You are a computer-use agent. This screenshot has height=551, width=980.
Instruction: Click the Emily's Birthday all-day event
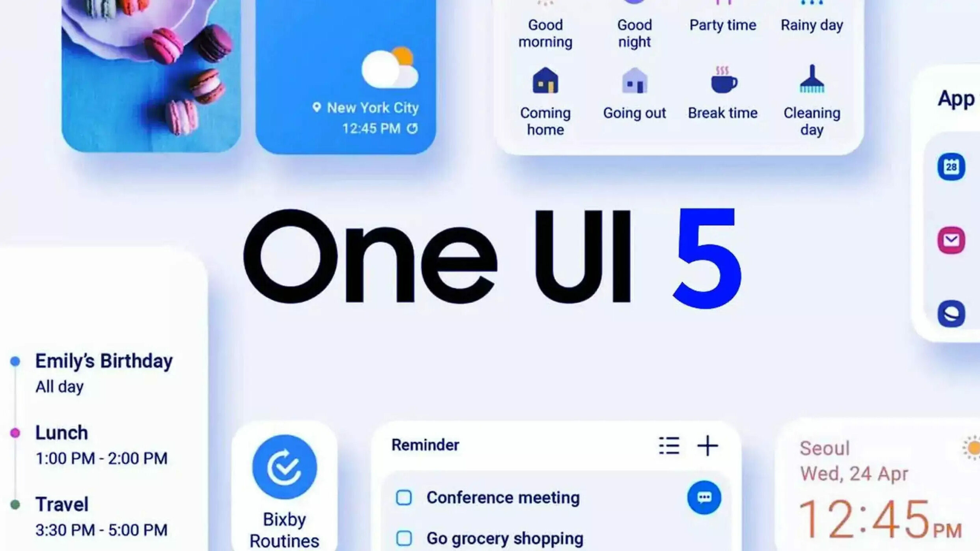[103, 372]
